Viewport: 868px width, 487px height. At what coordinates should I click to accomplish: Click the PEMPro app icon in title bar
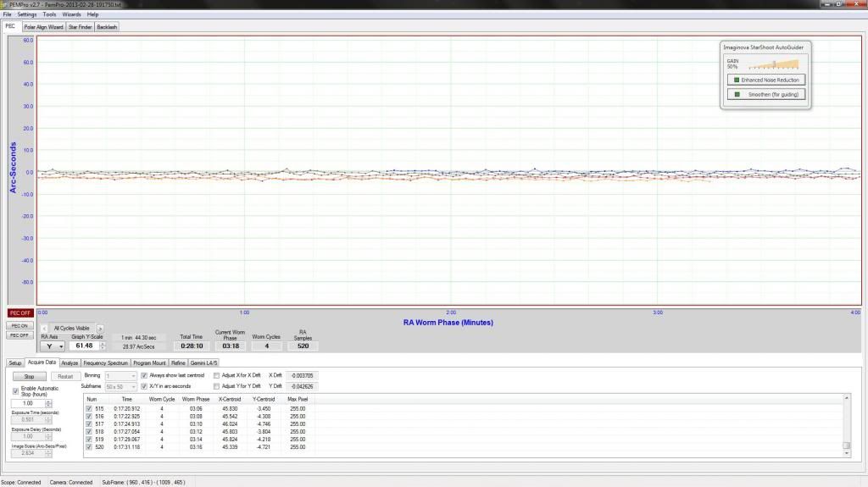pos(4,4)
